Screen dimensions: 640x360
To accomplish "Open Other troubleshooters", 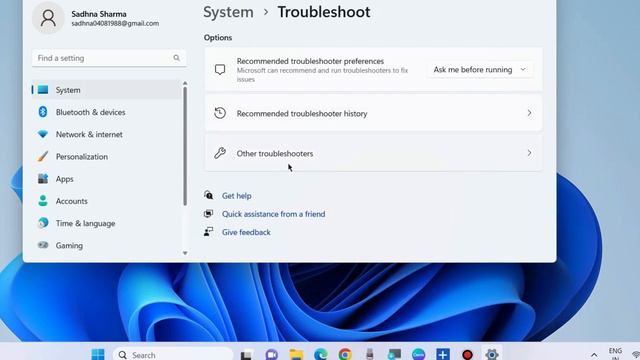I will [x=373, y=153].
